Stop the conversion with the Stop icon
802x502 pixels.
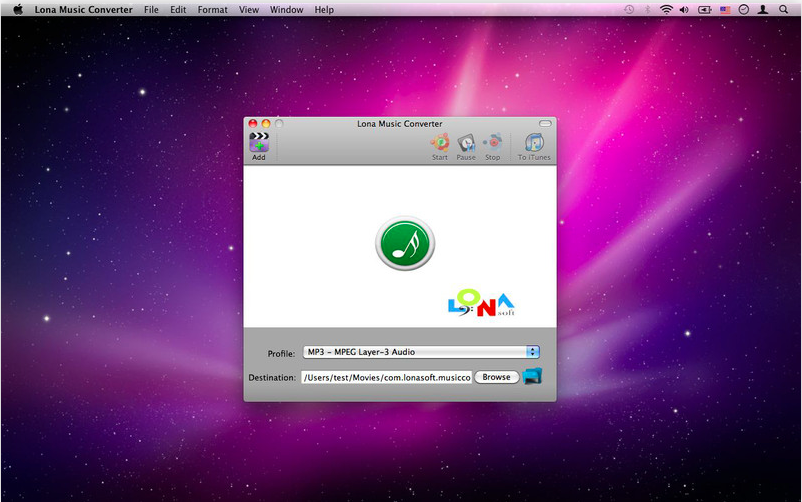coord(493,143)
